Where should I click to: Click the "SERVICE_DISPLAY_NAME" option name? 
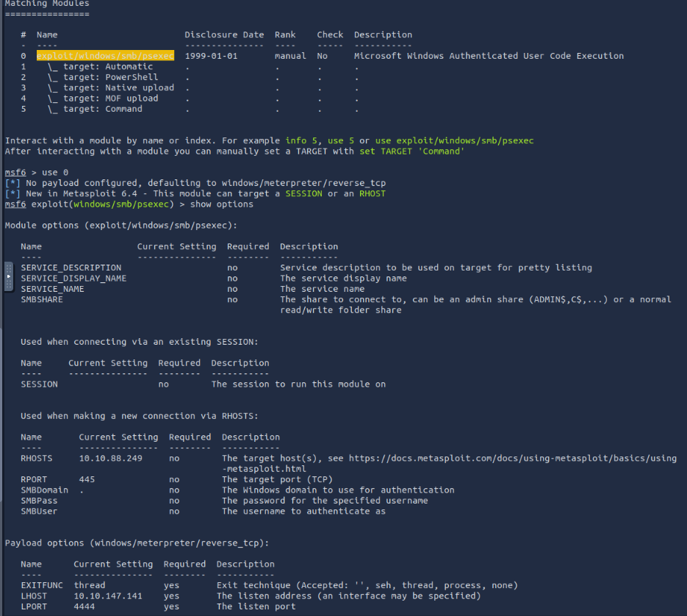pos(73,279)
